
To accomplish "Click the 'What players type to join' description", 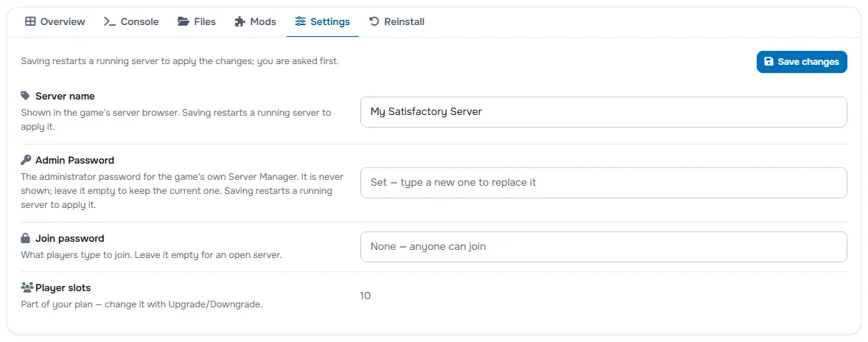I will tap(152, 256).
